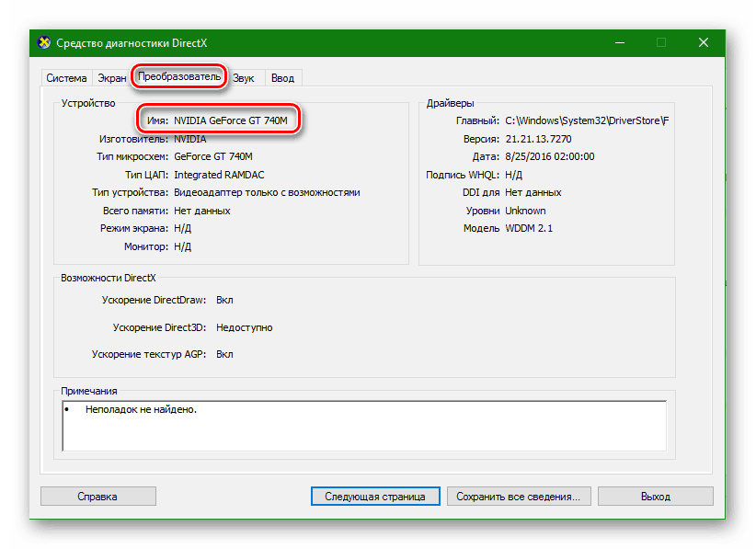Click the main driver path C:\Windows\System32
The image size is (756, 549).
point(586,120)
